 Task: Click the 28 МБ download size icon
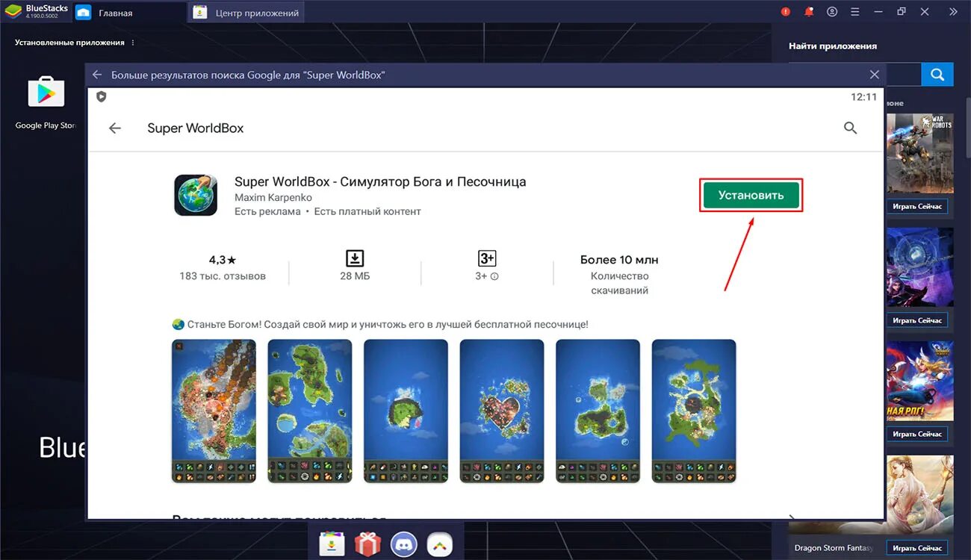(x=355, y=258)
